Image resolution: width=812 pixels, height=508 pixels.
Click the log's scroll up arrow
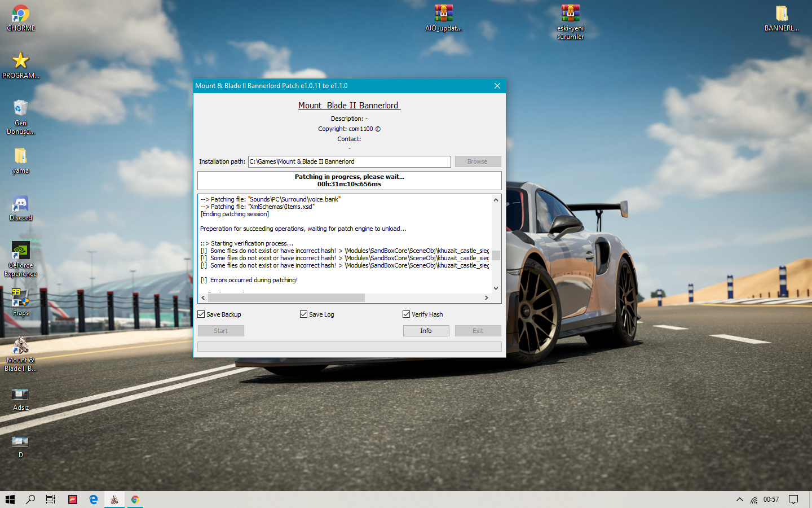(496, 200)
